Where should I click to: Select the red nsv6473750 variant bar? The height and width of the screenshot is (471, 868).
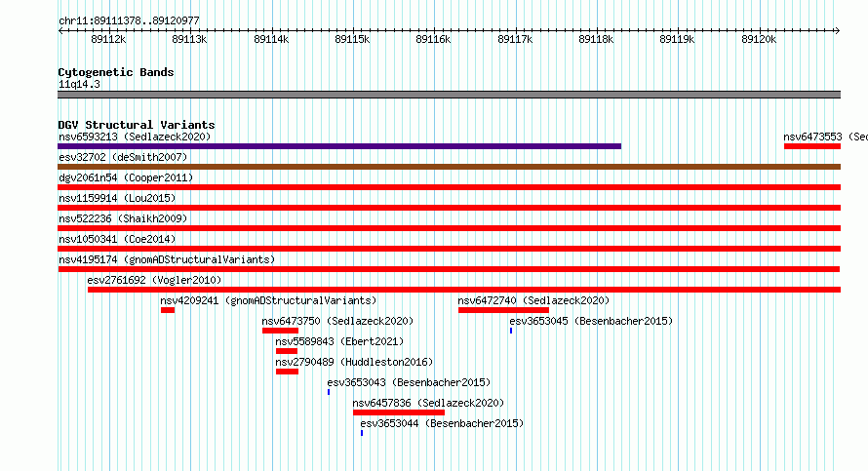(280, 331)
